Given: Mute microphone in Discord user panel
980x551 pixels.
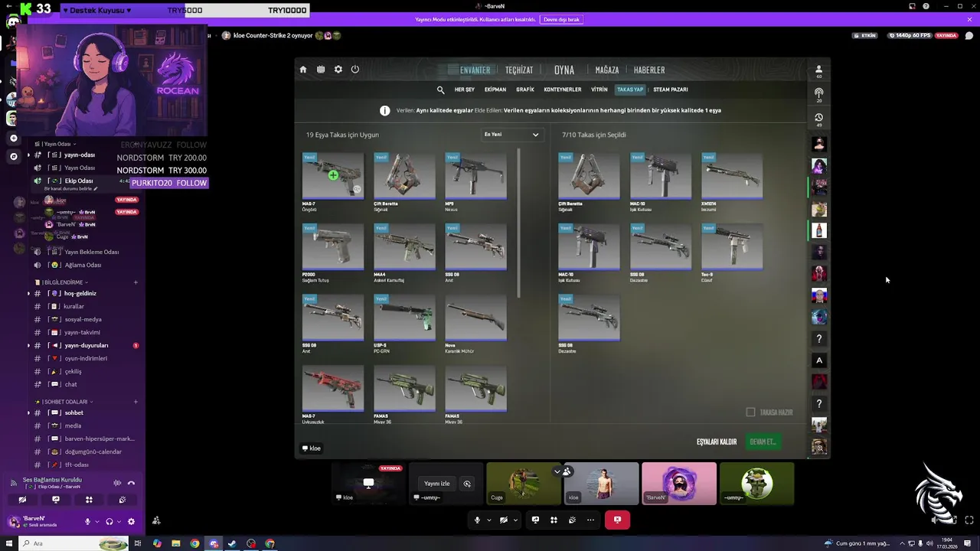Looking at the screenshot, I should tap(87, 522).
